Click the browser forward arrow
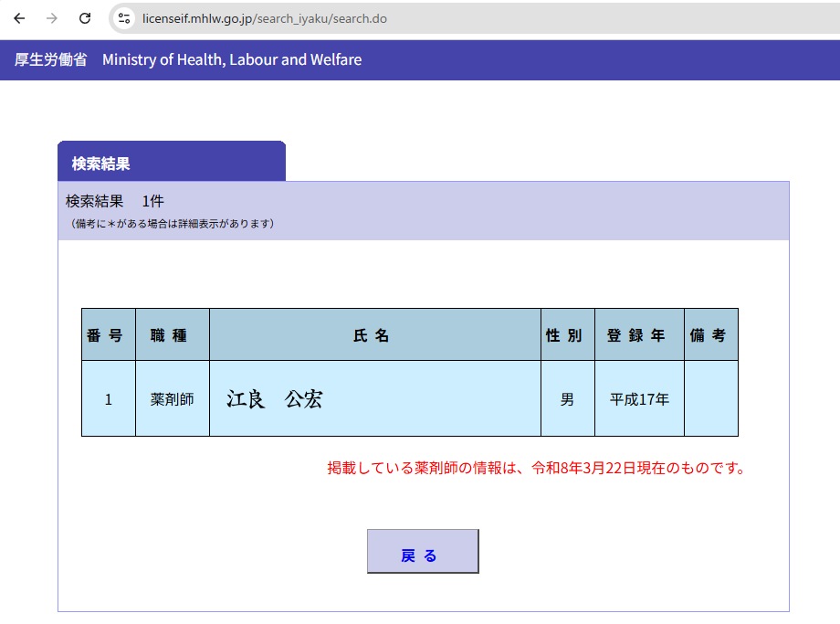The height and width of the screenshot is (624, 840). tap(52, 18)
